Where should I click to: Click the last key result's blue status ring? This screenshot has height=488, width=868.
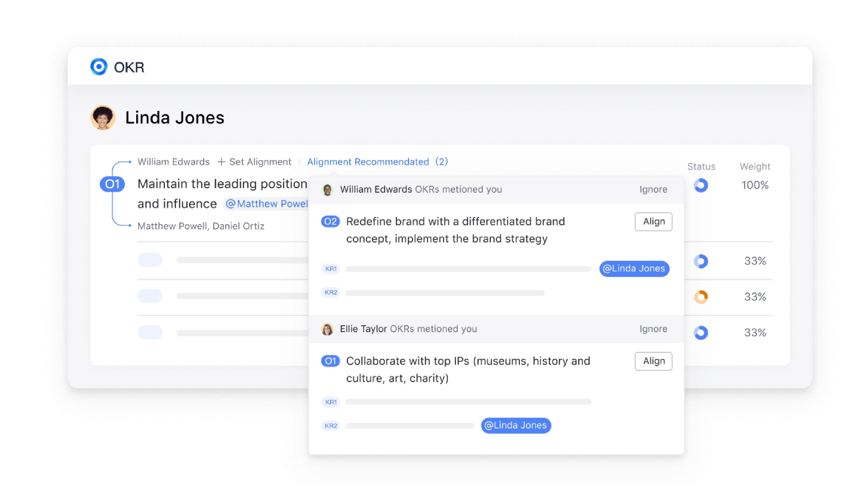tap(701, 333)
